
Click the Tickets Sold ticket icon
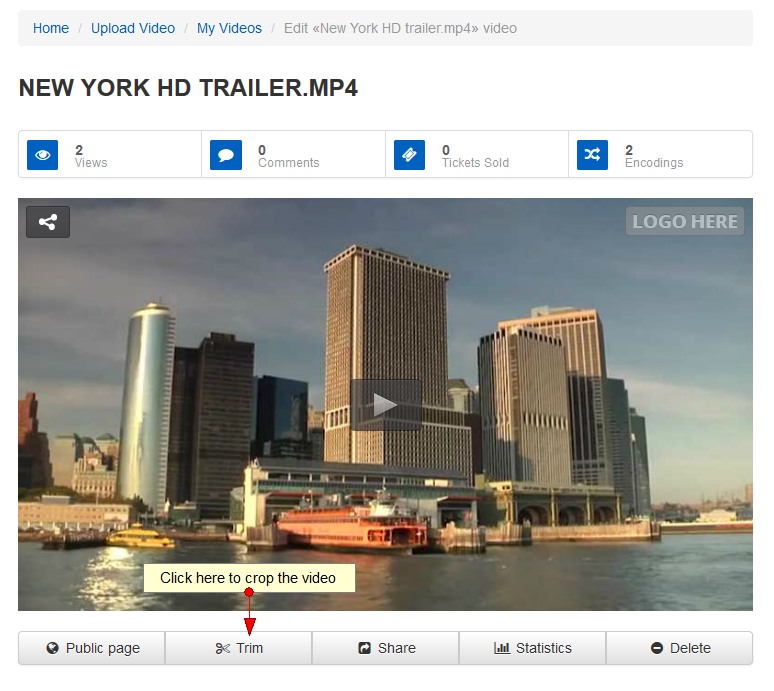410,155
